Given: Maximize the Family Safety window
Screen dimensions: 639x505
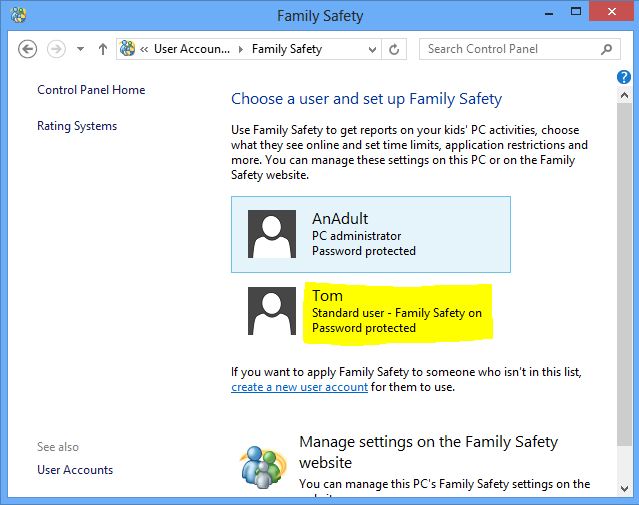Looking at the screenshot, I should click(x=575, y=11).
